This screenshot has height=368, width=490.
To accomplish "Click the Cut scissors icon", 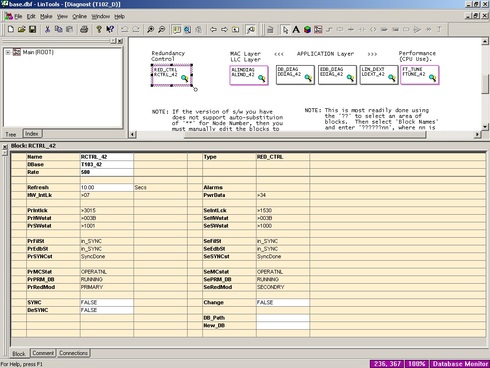I will point(47,29).
